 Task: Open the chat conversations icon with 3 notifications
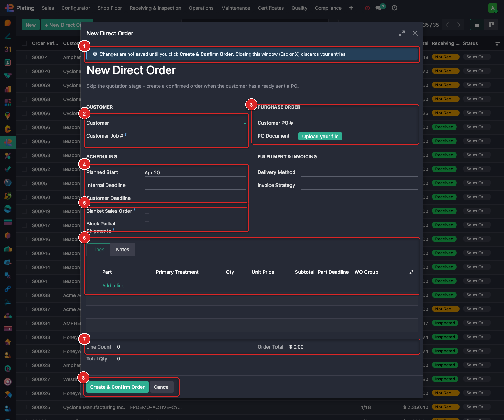pyautogui.click(x=379, y=8)
